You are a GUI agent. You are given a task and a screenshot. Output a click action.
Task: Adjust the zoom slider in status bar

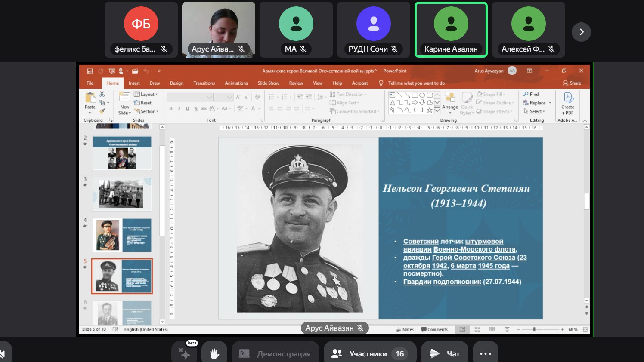(x=534, y=329)
